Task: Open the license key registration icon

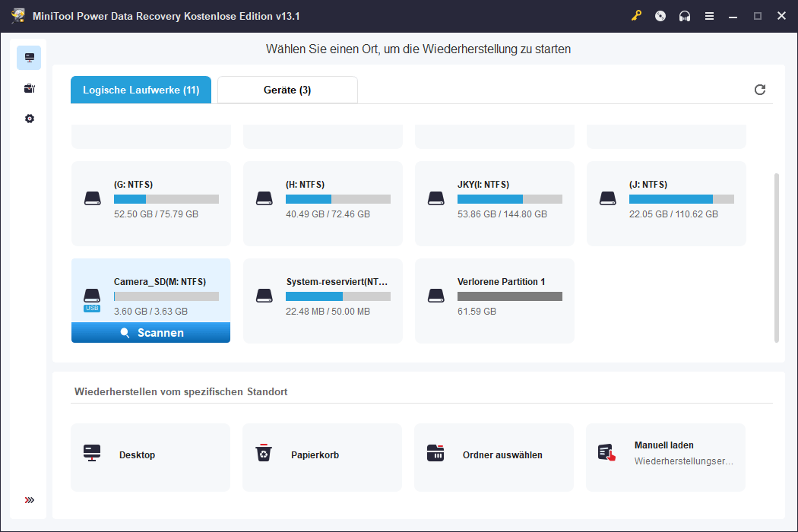Action: pyautogui.click(x=636, y=16)
